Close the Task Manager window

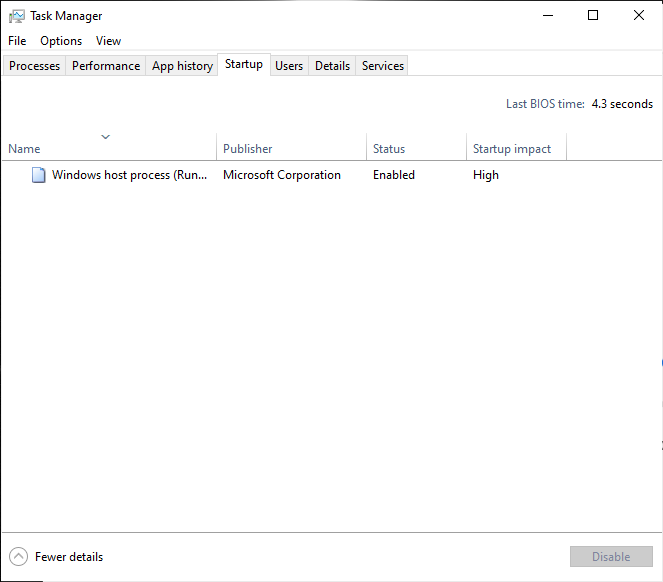639,16
